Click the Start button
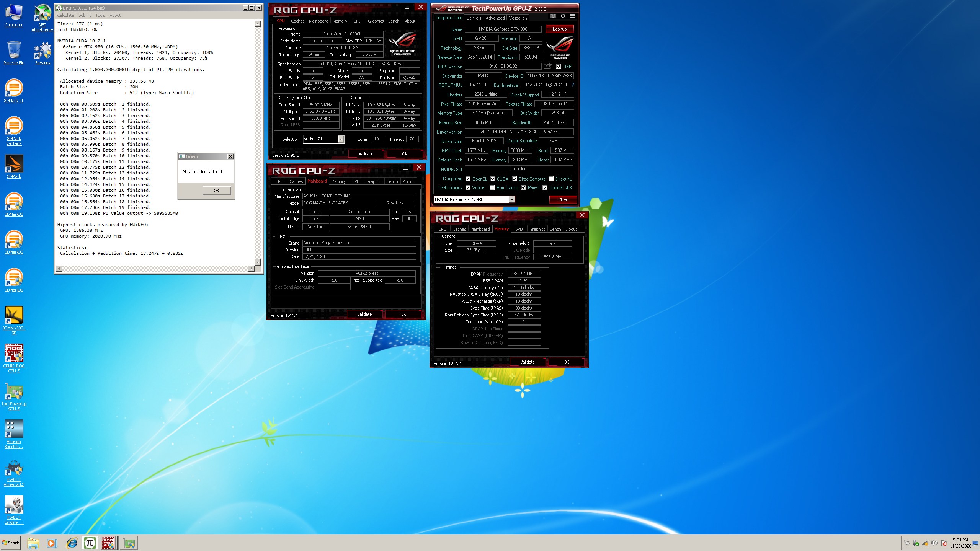Image resolution: width=980 pixels, height=551 pixels. coord(11,543)
